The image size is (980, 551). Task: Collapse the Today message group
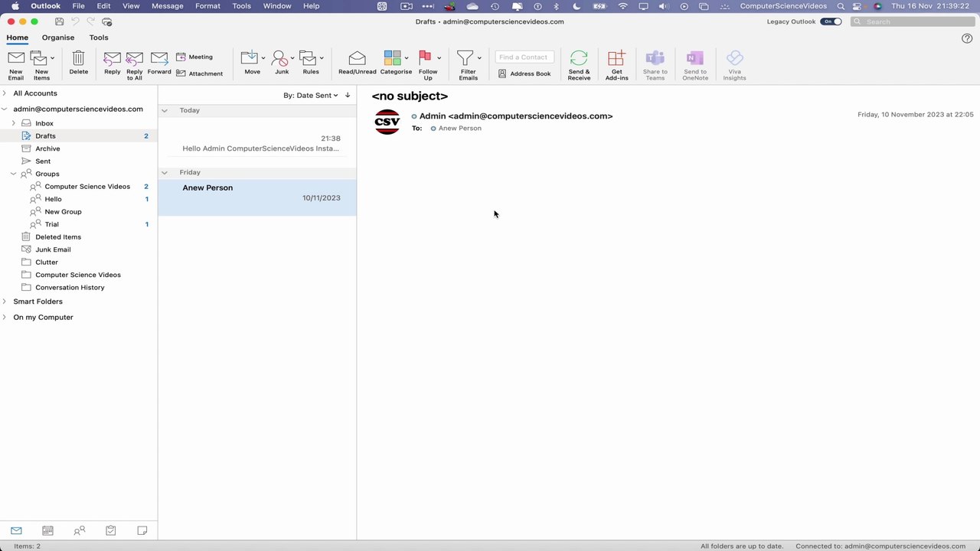pyautogui.click(x=164, y=110)
